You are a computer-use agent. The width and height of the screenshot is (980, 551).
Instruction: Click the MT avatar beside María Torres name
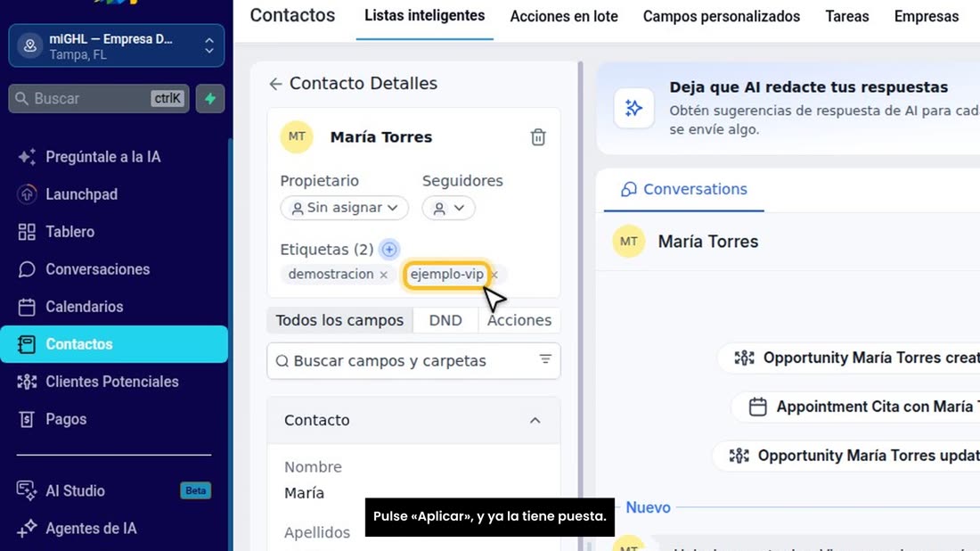click(x=297, y=137)
